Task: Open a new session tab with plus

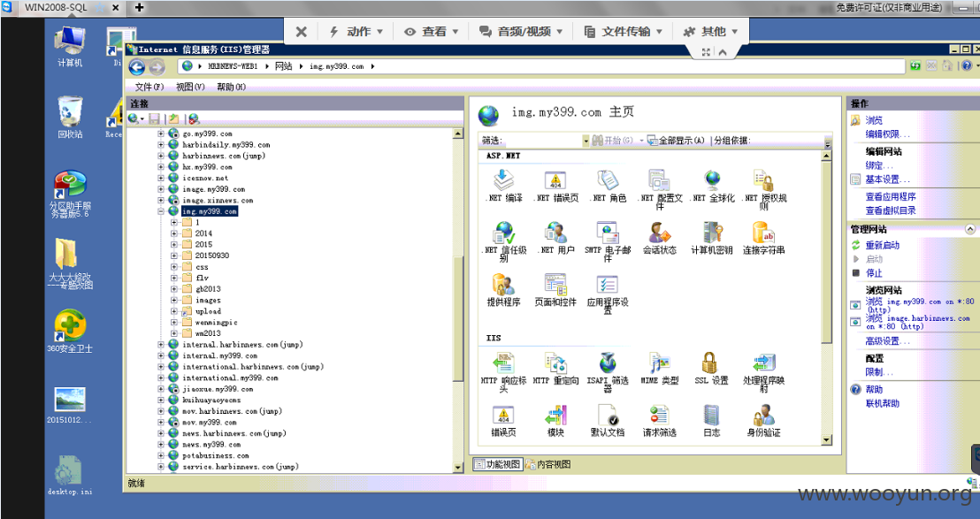Action: (140, 7)
